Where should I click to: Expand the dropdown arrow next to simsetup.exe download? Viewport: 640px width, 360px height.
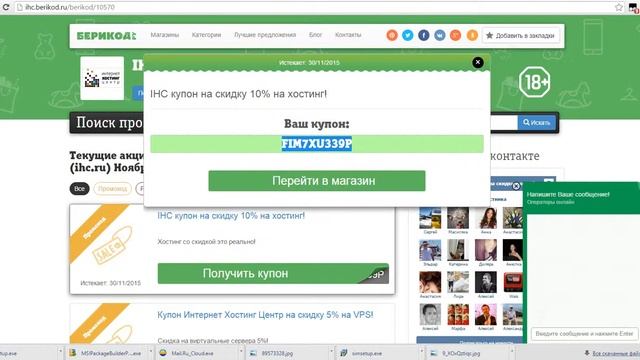tap(421, 352)
